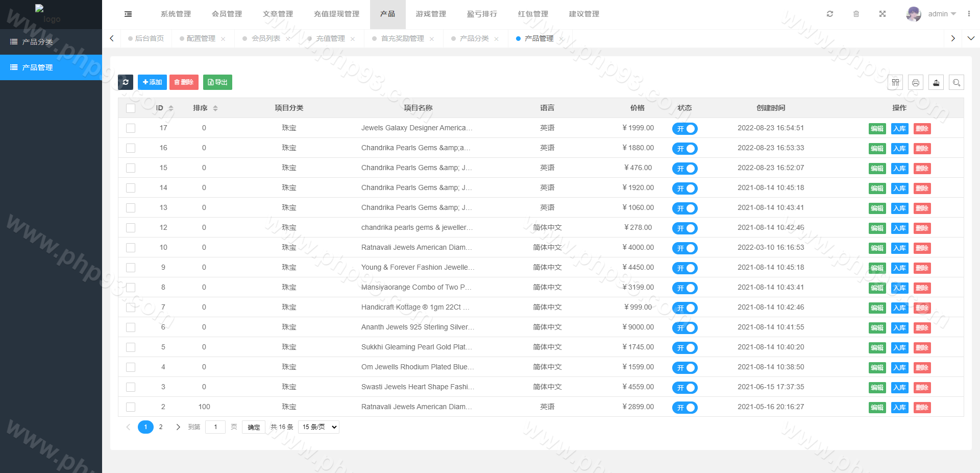Viewport: 980px width, 473px height.
Task: Toggle fullscreen with the expand icon
Action: coord(883,14)
